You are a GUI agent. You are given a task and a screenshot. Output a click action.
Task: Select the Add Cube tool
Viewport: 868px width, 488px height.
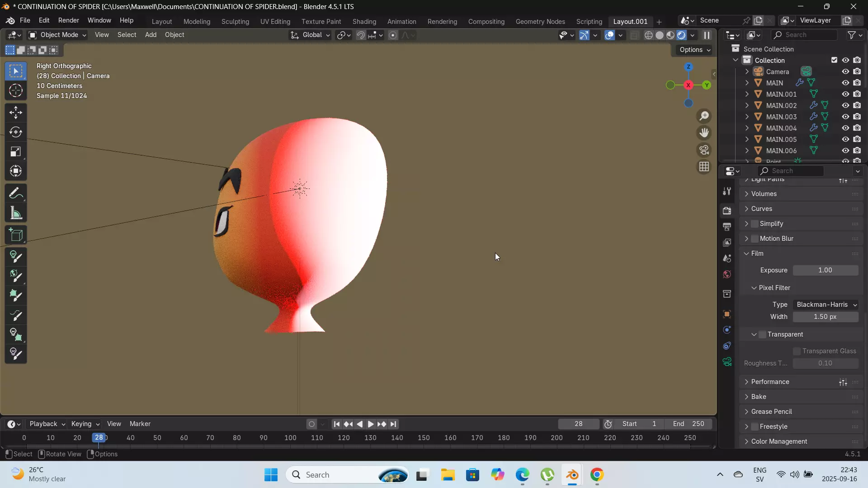[16, 235]
